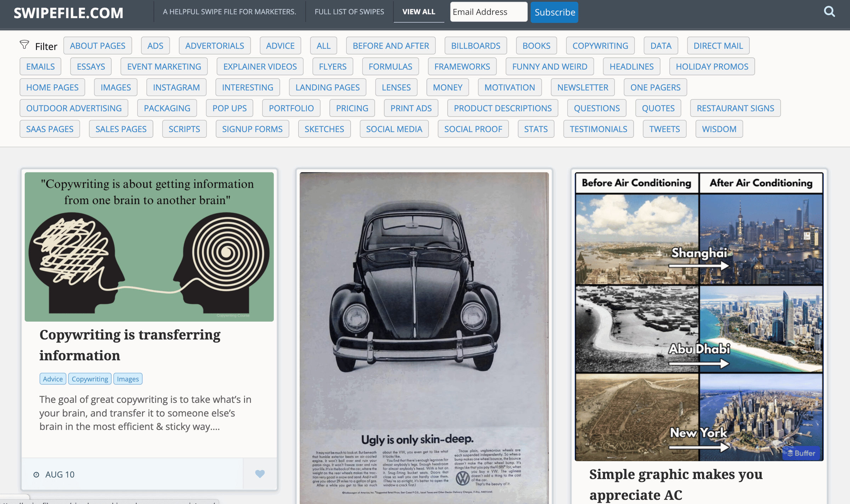Filter by Print Ads
Screen dimensions: 850x504
point(411,108)
